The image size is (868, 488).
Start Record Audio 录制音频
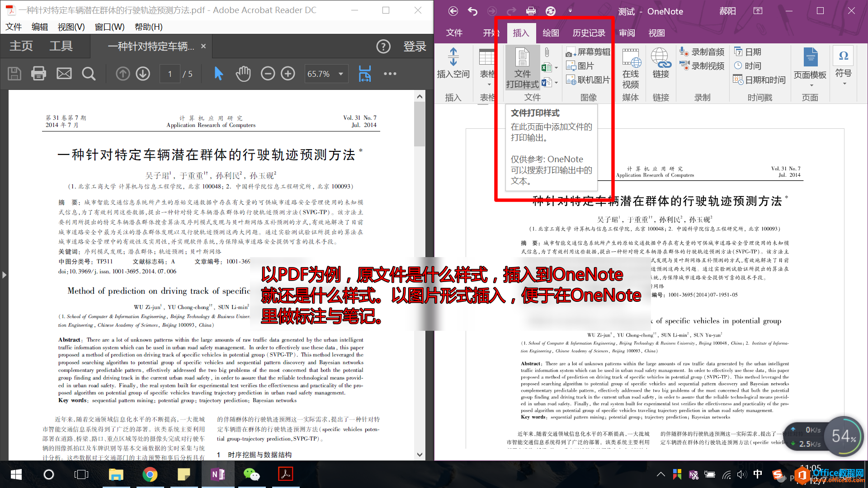click(702, 52)
